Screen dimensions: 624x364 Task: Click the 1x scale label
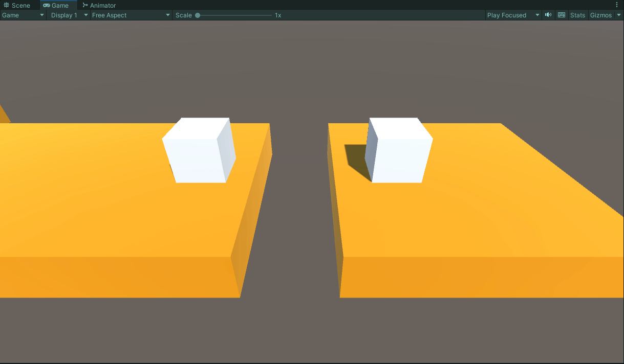click(277, 15)
